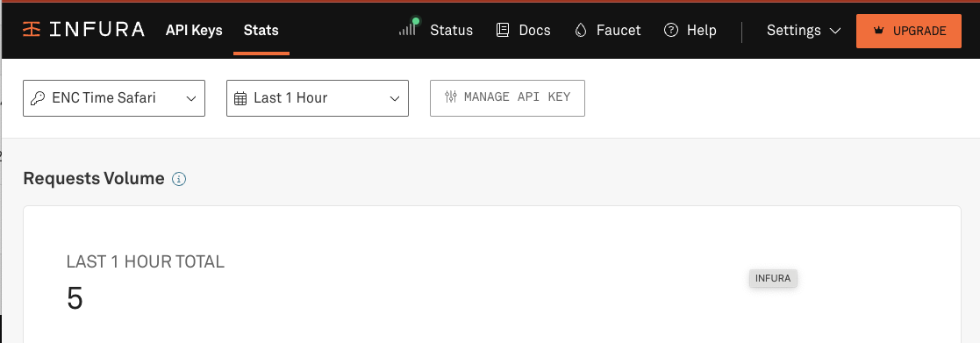Click the key icon in API key selector
980x343 pixels.
pos(38,98)
